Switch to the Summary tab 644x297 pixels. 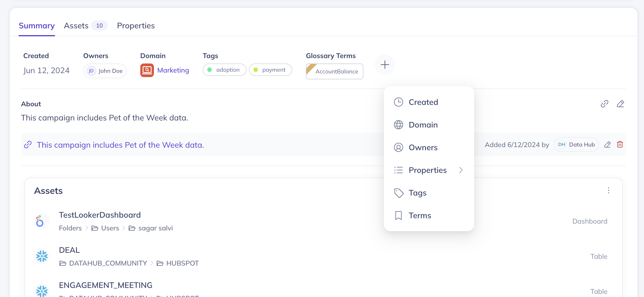pos(37,26)
